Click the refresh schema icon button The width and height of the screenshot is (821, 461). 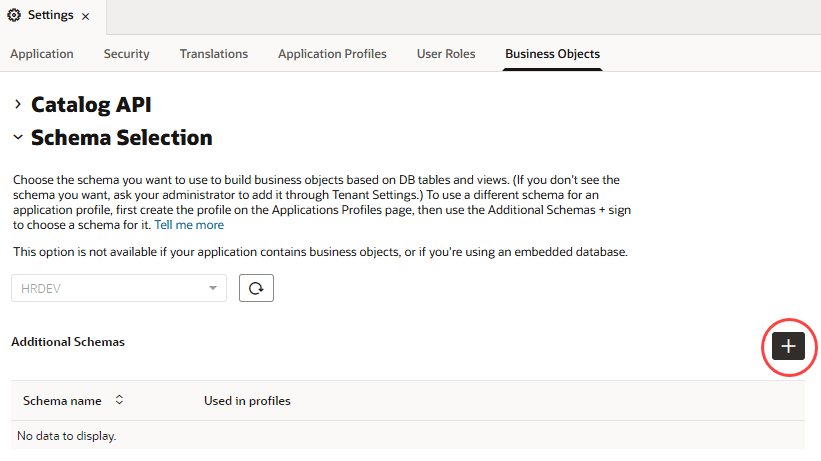pyautogui.click(x=256, y=288)
